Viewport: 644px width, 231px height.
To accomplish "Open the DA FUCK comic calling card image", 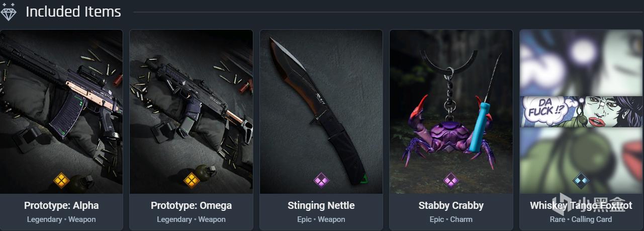I will (x=582, y=112).
